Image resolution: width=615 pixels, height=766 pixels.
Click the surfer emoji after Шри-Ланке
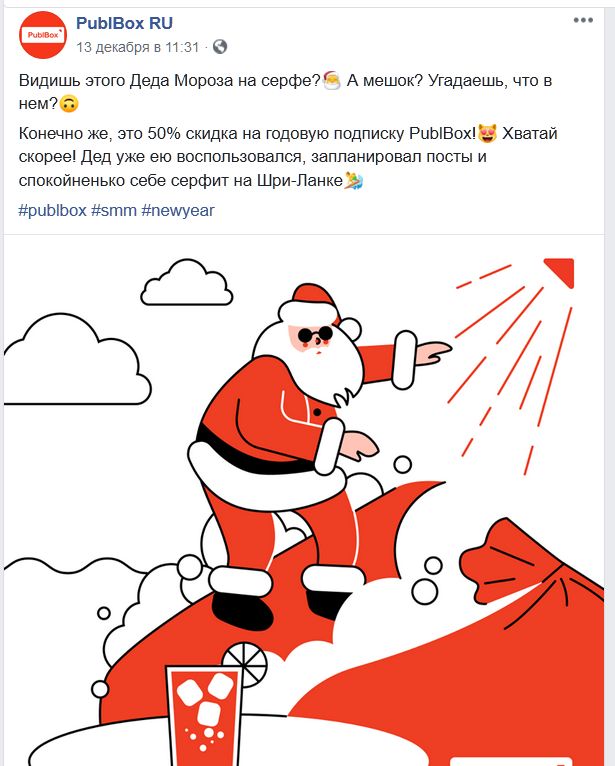(x=354, y=181)
